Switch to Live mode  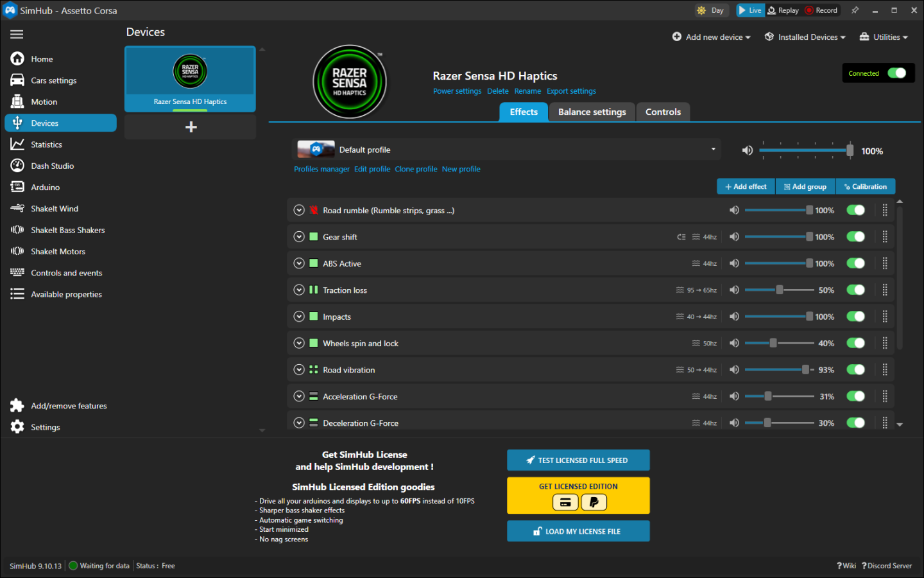click(x=750, y=10)
